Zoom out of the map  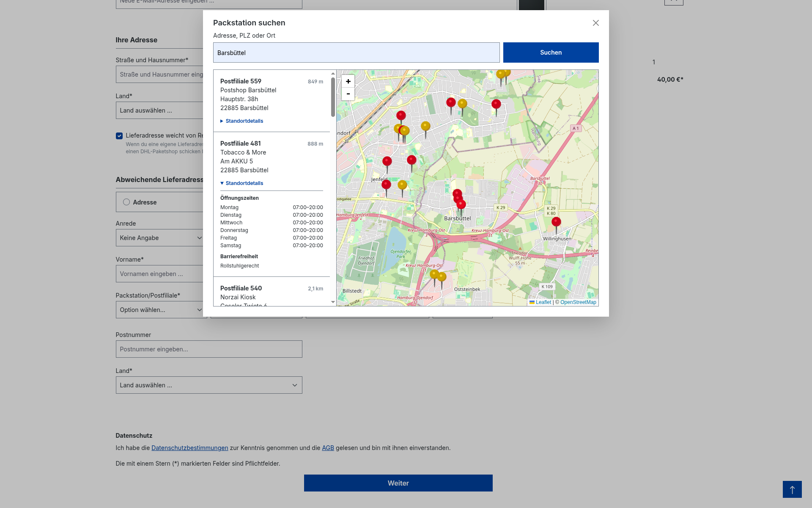coord(348,94)
